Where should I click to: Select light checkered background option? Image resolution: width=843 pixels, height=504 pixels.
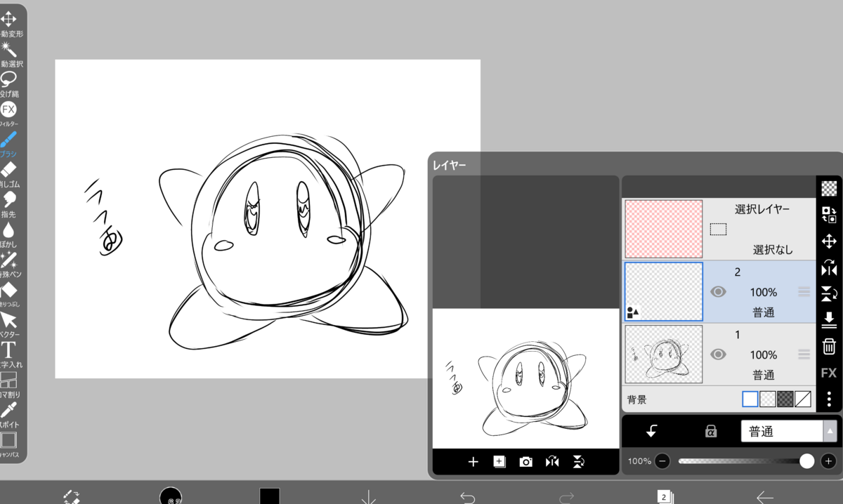pyautogui.click(x=768, y=399)
